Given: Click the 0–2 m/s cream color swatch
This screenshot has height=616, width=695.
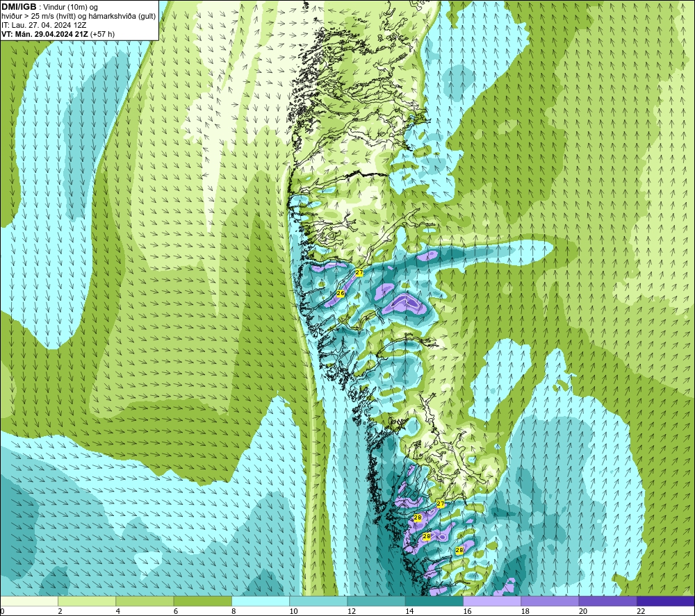Looking at the screenshot, I should (x=28, y=601).
